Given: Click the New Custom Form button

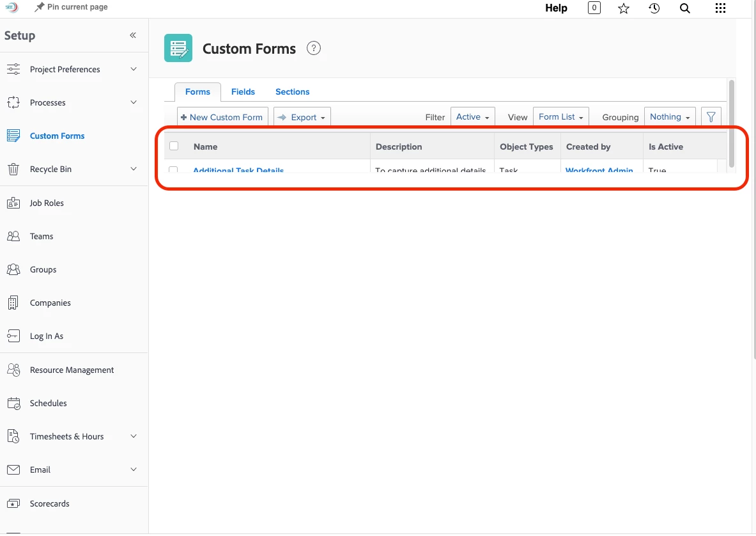Looking at the screenshot, I should (x=222, y=117).
